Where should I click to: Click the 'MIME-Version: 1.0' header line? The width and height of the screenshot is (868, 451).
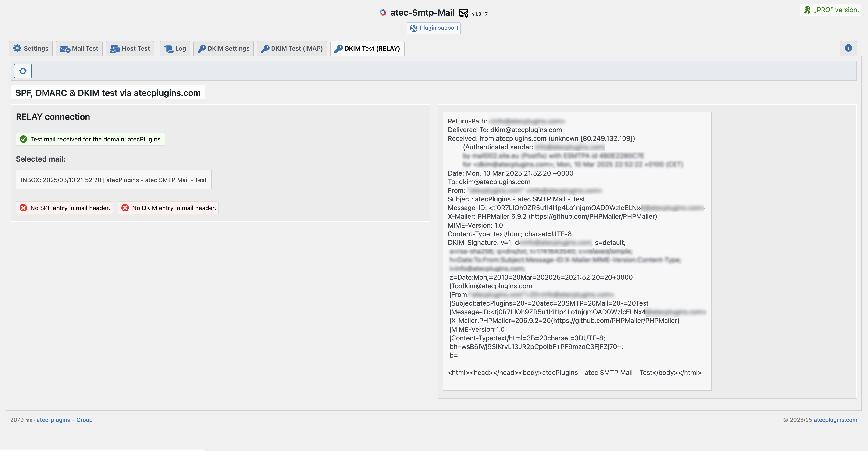tap(475, 225)
